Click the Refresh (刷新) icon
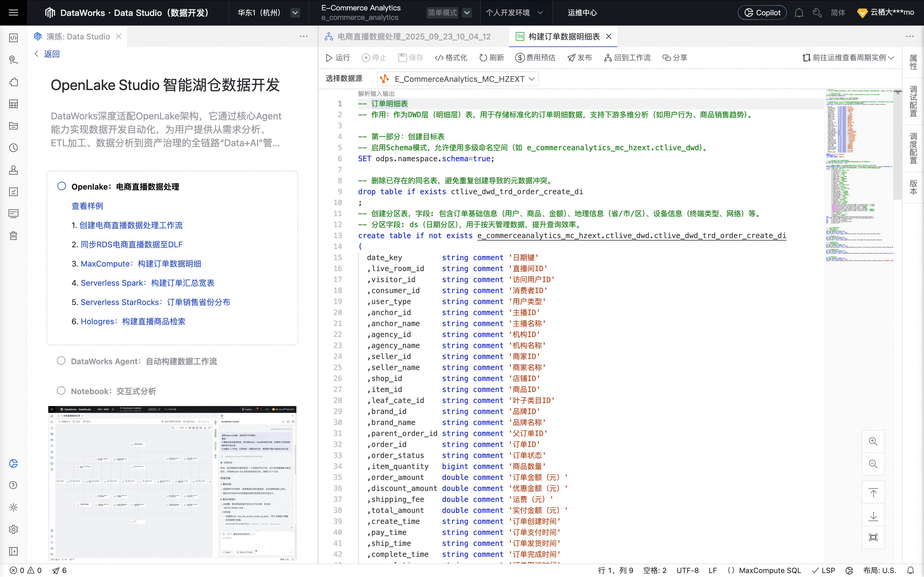 [483, 58]
